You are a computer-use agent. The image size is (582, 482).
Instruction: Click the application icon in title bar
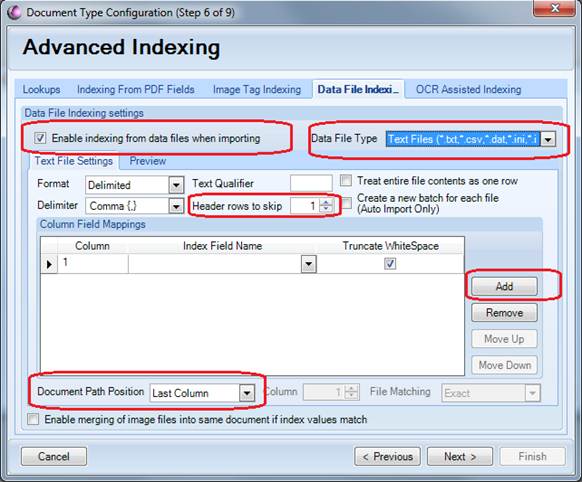point(14,12)
